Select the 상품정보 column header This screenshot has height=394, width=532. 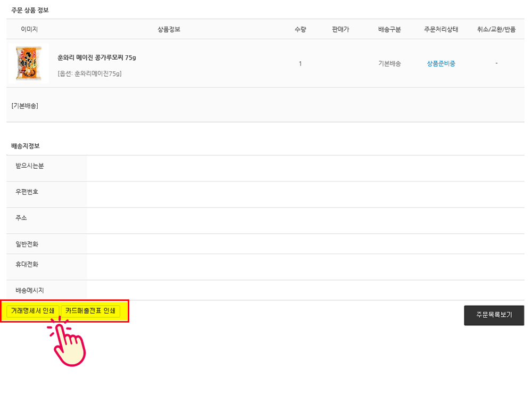pyautogui.click(x=169, y=29)
